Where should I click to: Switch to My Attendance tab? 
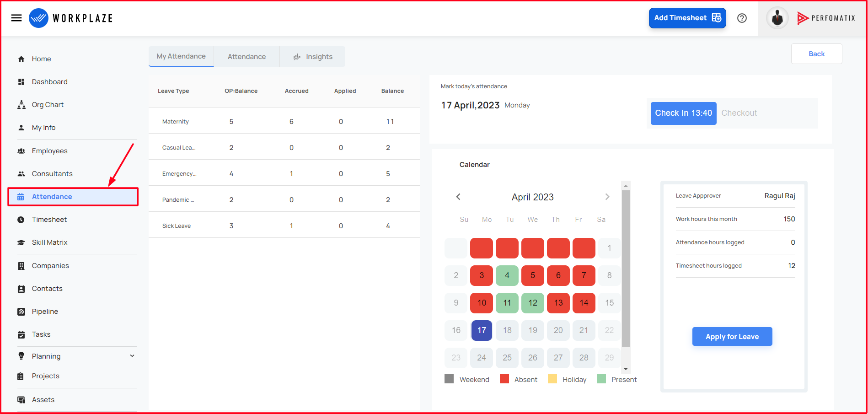coord(181,56)
